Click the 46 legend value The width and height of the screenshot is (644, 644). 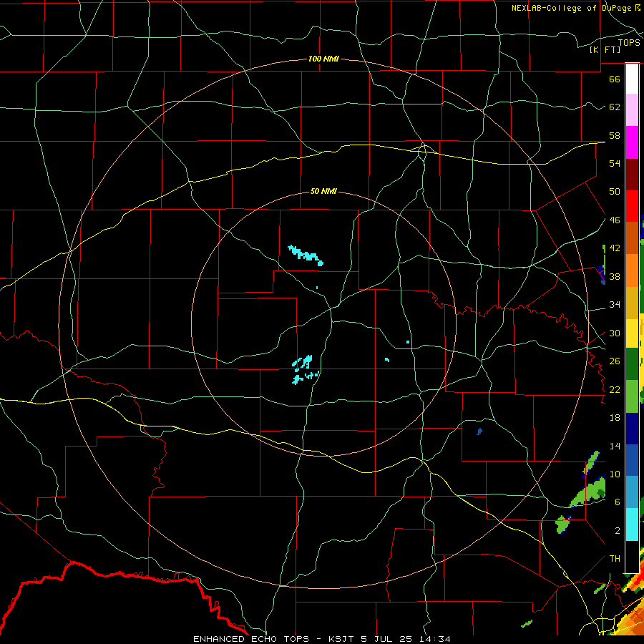pyautogui.click(x=615, y=220)
